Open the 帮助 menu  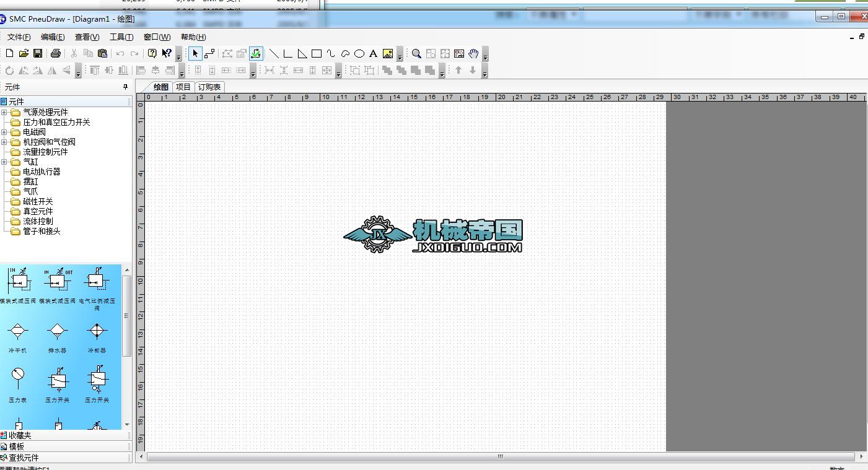[x=193, y=37]
